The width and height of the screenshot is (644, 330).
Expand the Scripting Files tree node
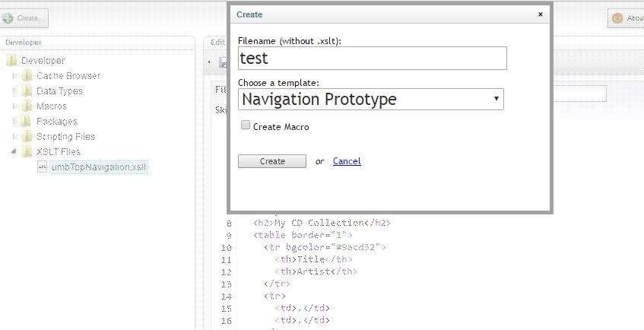click(x=14, y=137)
